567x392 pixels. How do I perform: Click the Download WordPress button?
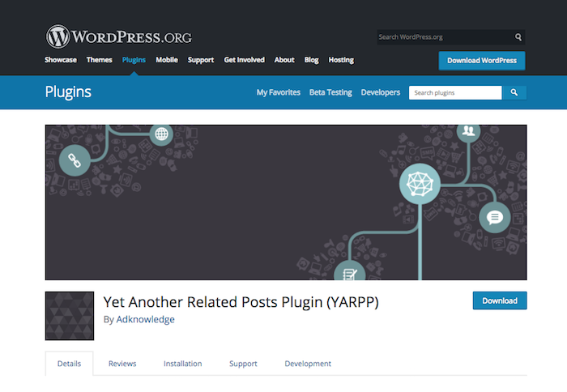tap(482, 61)
